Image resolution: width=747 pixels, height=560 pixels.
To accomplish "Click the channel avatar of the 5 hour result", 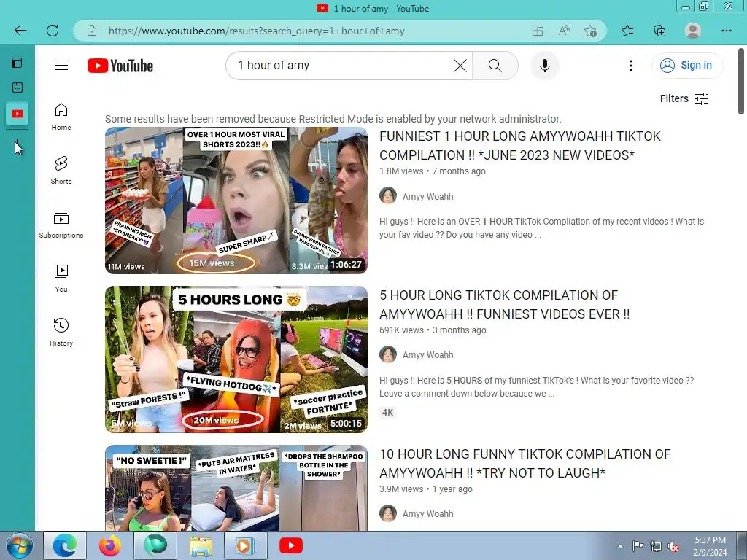I will [x=388, y=355].
